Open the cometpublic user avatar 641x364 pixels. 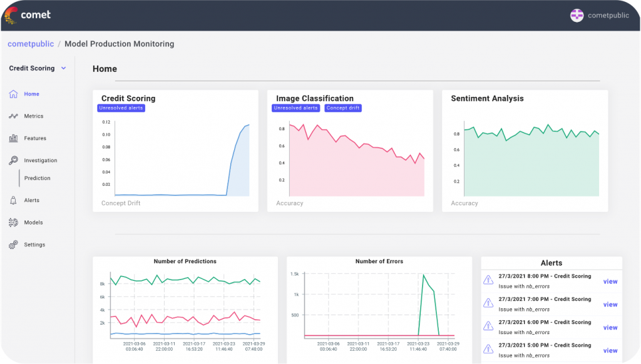tap(577, 15)
